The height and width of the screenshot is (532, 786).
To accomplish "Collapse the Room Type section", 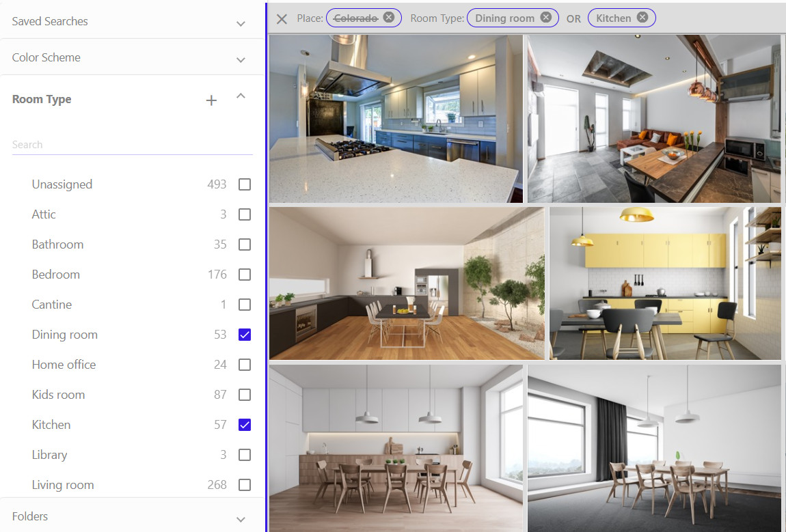I will pyautogui.click(x=241, y=97).
